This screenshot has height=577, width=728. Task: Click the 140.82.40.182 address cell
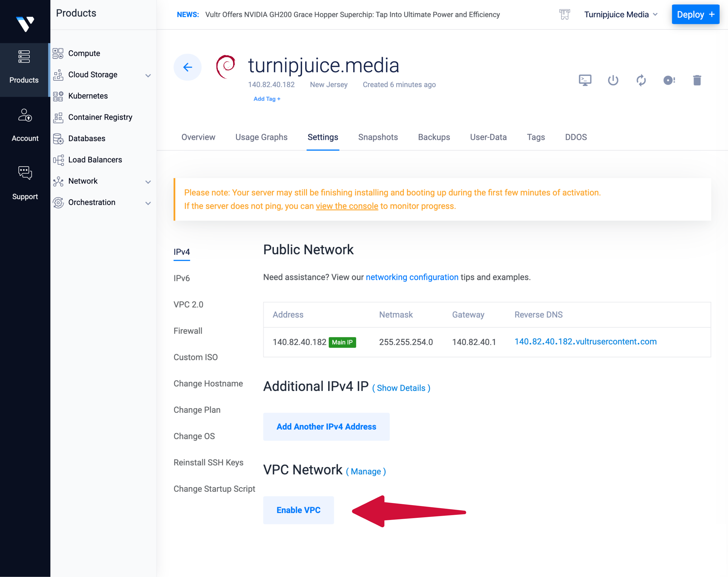coord(299,342)
